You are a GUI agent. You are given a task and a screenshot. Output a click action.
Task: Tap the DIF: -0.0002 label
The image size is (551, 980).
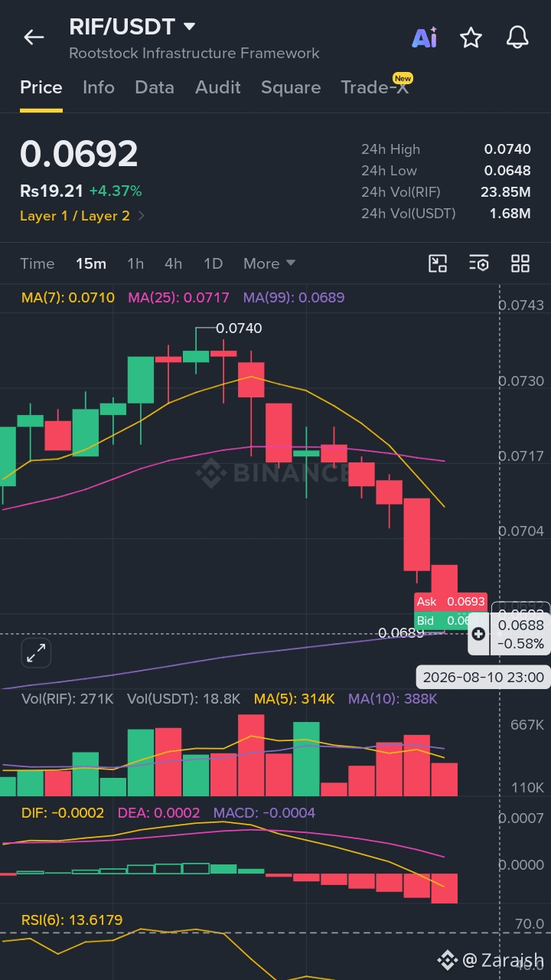pyautogui.click(x=63, y=812)
